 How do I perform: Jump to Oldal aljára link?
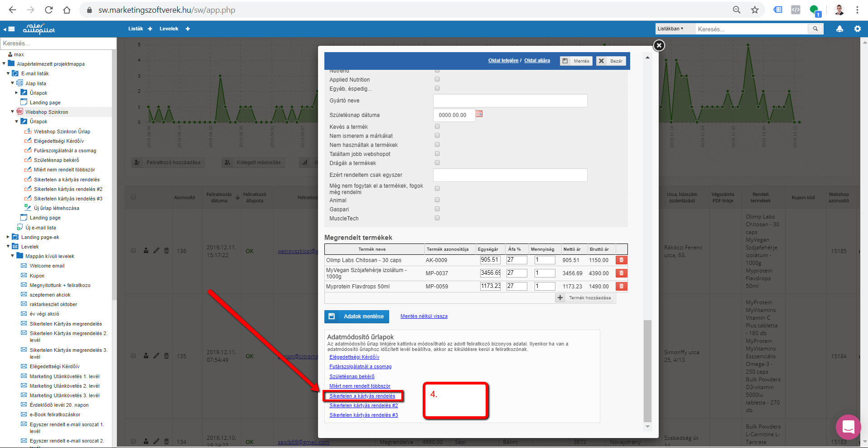point(537,61)
